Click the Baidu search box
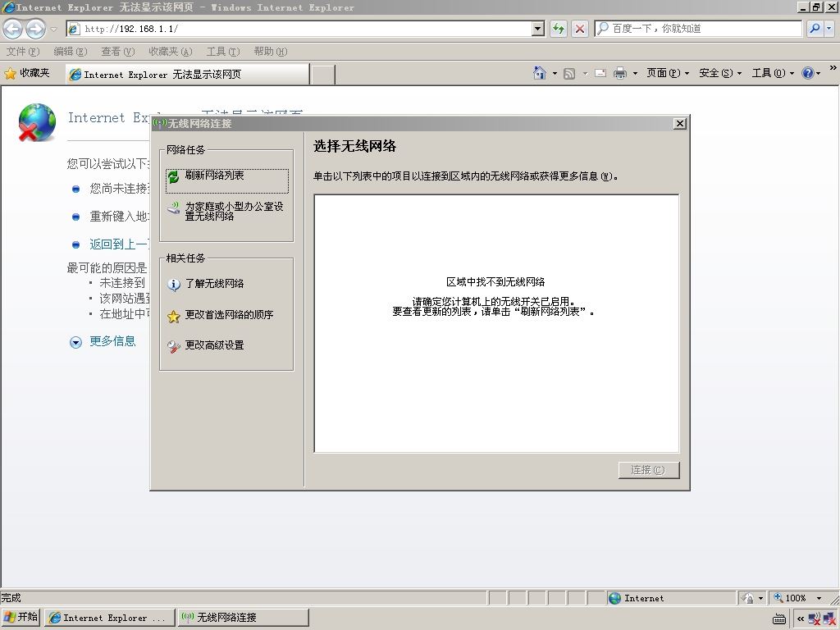This screenshot has width=840, height=630. (x=698, y=29)
